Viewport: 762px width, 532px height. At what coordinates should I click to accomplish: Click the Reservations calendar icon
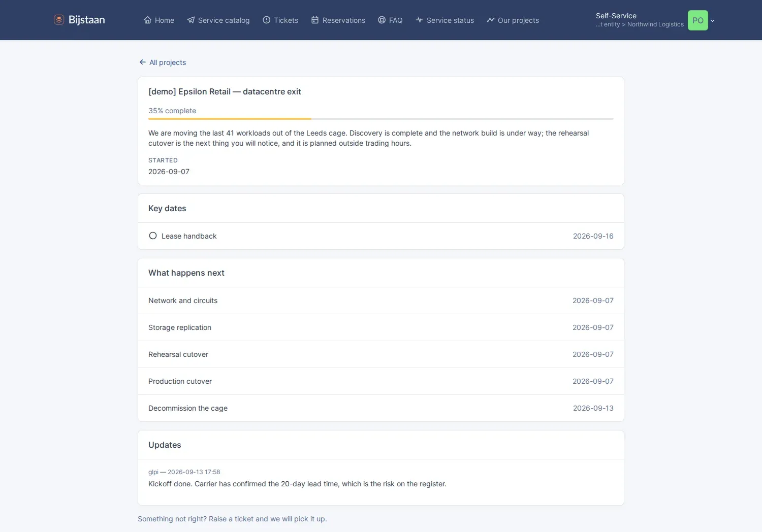pos(315,20)
